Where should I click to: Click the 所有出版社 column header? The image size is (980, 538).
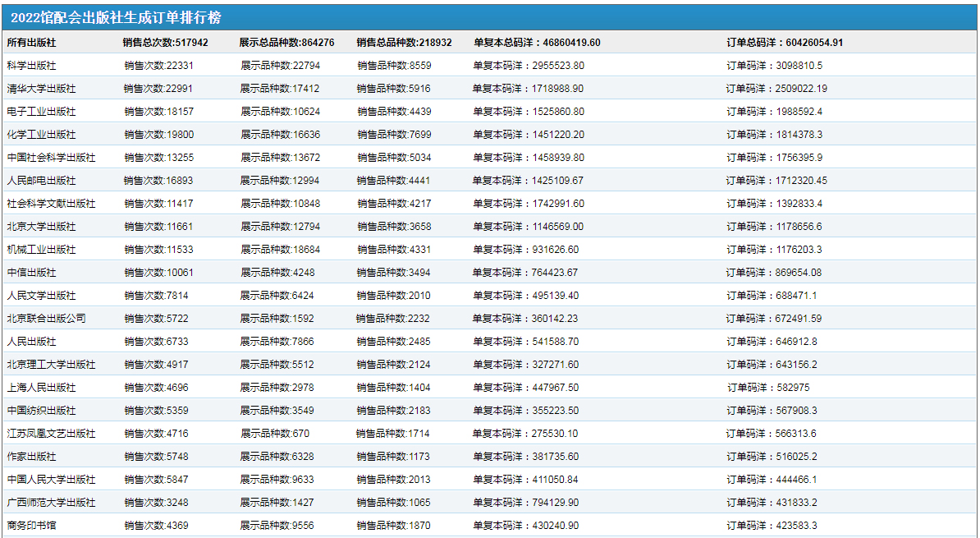31,43
